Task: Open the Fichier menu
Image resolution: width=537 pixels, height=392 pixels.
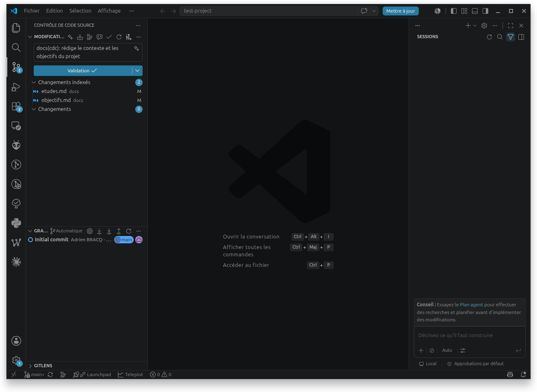Action: point(32,11)
